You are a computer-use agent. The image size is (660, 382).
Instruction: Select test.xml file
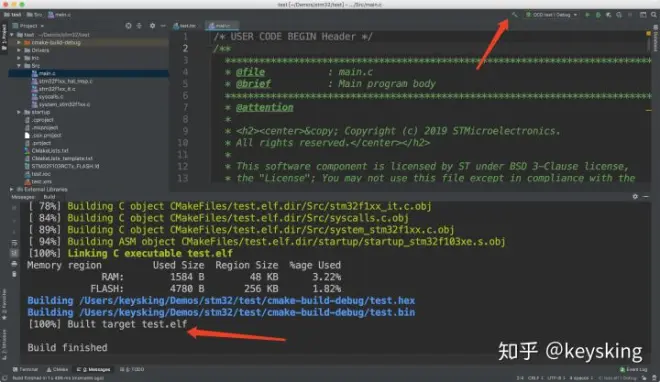(38, 182)
